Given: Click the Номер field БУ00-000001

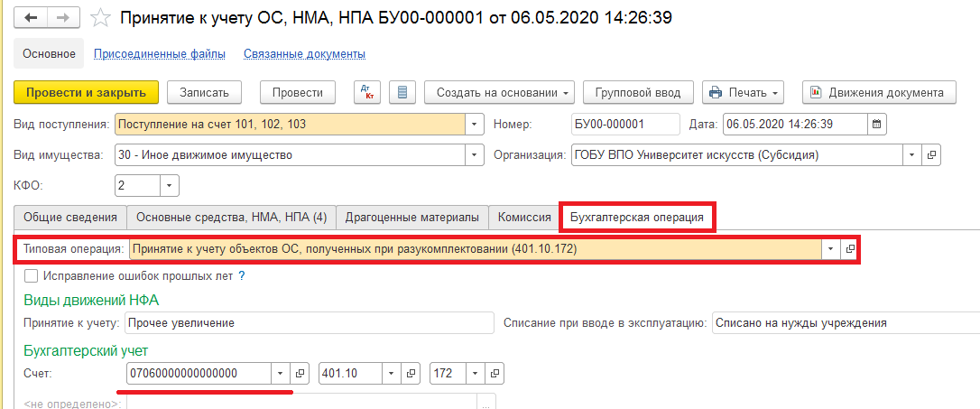Looking at the screenshot, I should pyautogui.click(x=625, y=124).
